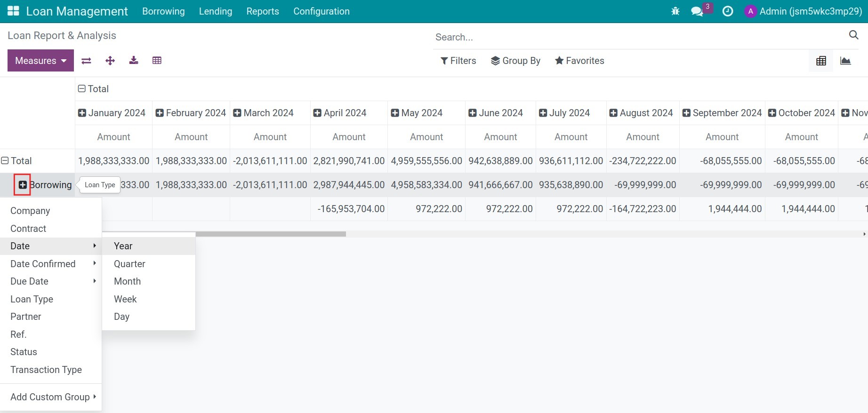Open the Reports top menu
The height and width of the screenshot is (413, 868).
tap(263, 11)
